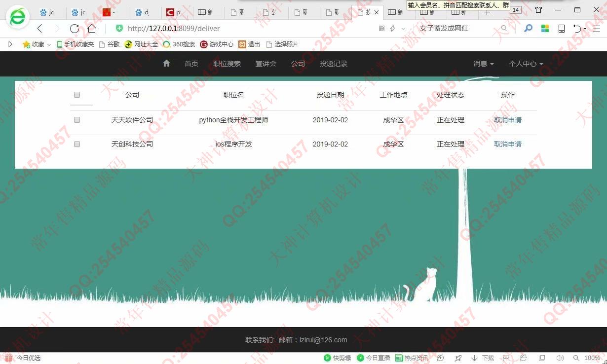Open 热点资讯 in status bar
The image size is (607, 364).
point(412,358)
